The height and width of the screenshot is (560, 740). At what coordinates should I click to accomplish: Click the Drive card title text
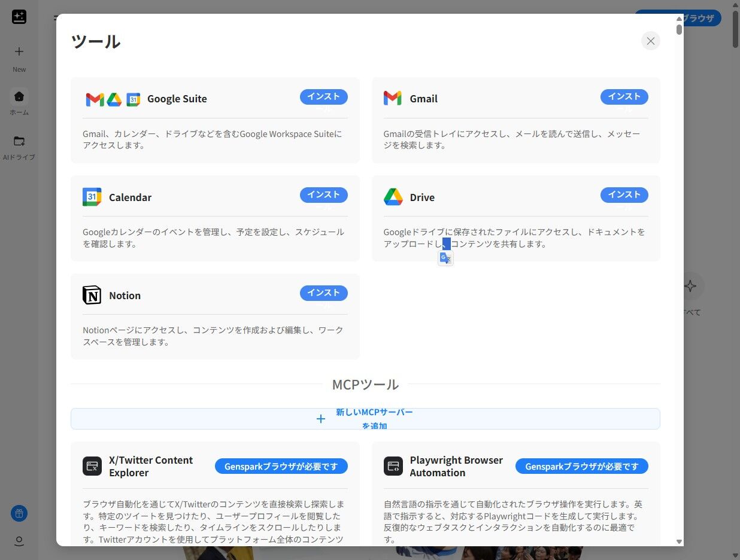pyautogui.click(x=422, y=197)
